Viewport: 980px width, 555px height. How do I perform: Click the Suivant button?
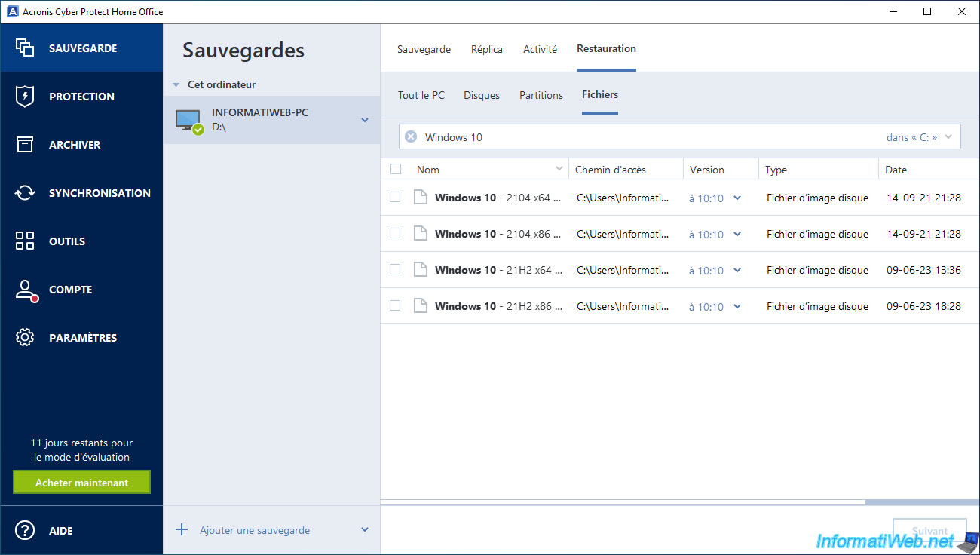[929, 530]
